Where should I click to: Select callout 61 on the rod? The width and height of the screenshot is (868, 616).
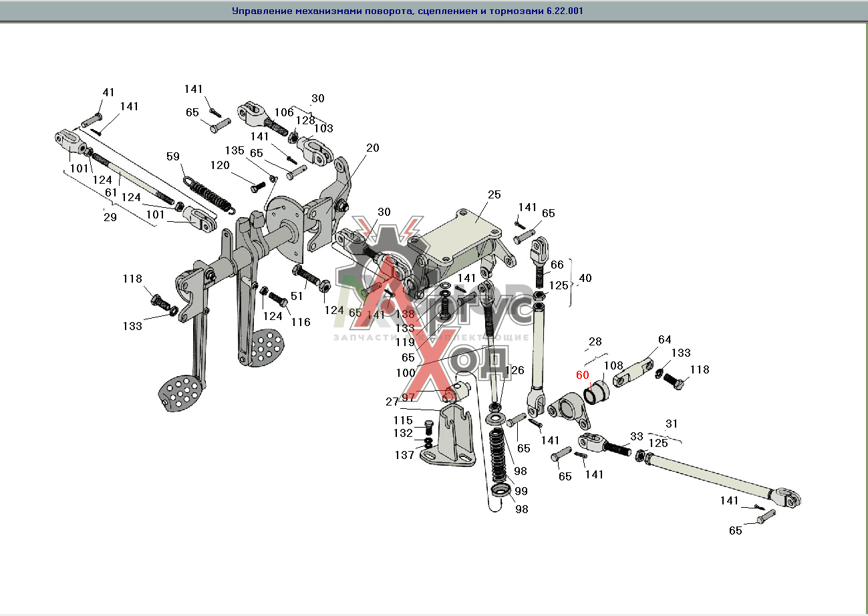pyautogui.click(x=110, y=194)
